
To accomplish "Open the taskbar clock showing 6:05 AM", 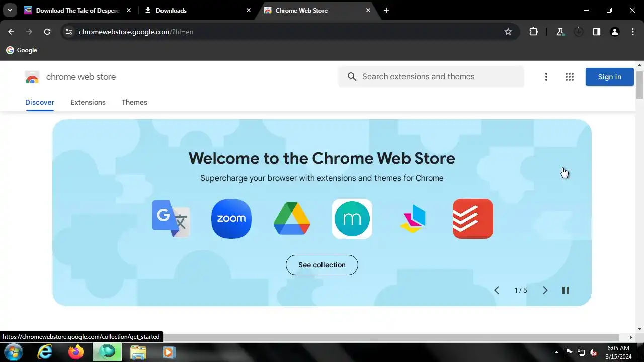I will pos(618,352).
